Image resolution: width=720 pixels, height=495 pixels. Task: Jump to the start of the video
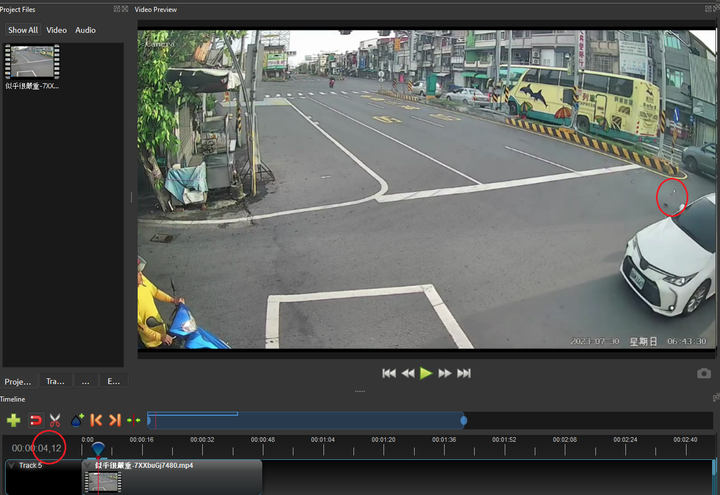(389, 373)
